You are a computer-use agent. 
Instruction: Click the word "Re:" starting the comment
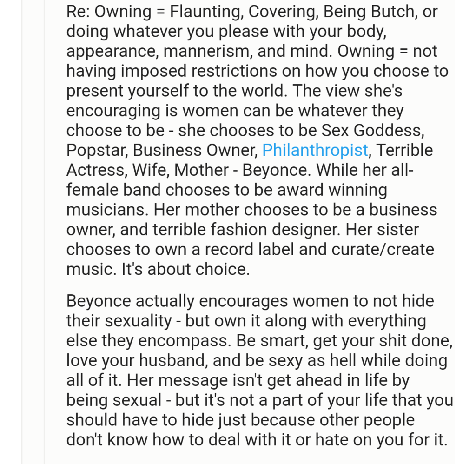point(78,12)
